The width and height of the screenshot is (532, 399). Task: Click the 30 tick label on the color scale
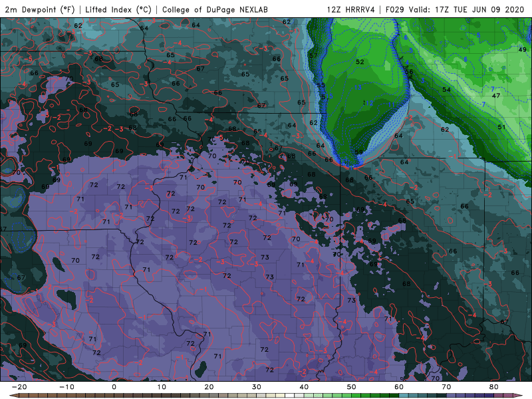(x=257, y=387)
